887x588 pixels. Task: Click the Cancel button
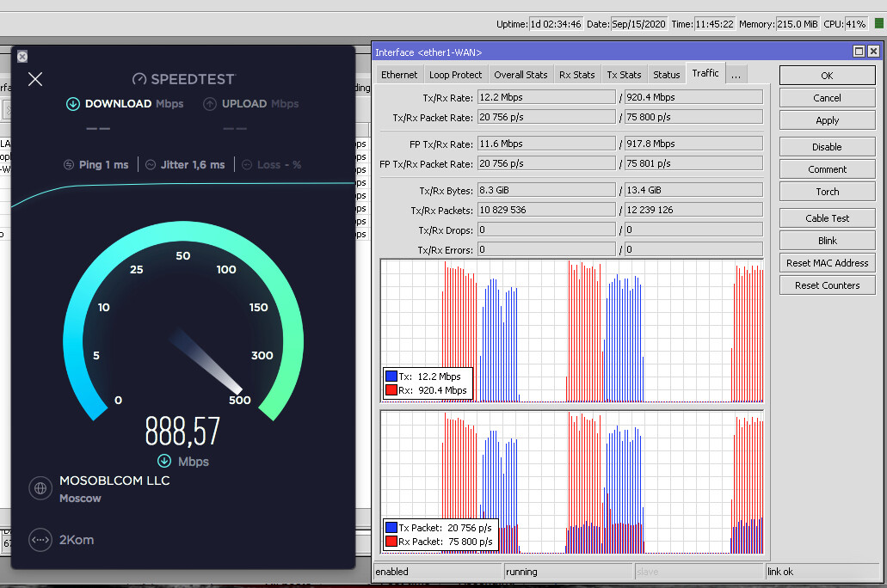(827, 98)
